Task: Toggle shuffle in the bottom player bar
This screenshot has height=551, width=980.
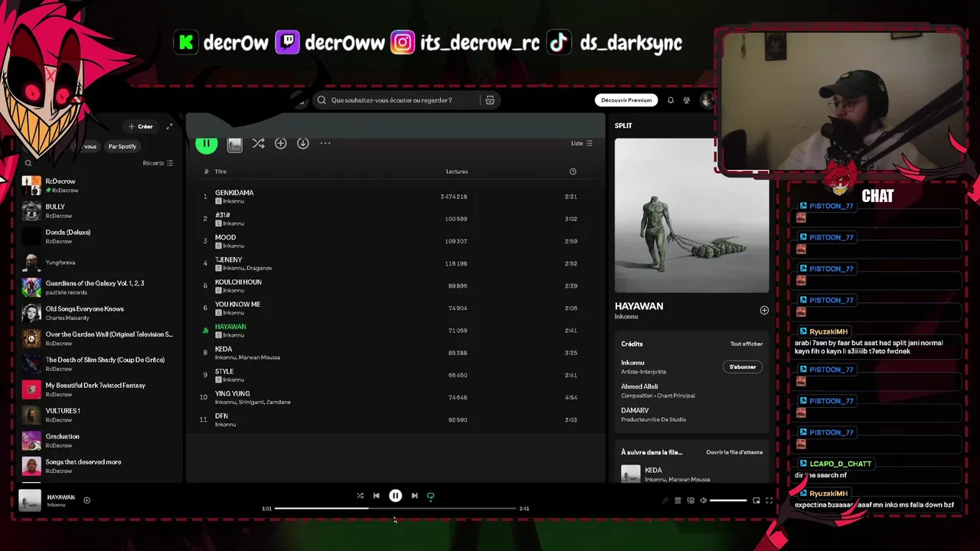Action: [x=360, y=496]
